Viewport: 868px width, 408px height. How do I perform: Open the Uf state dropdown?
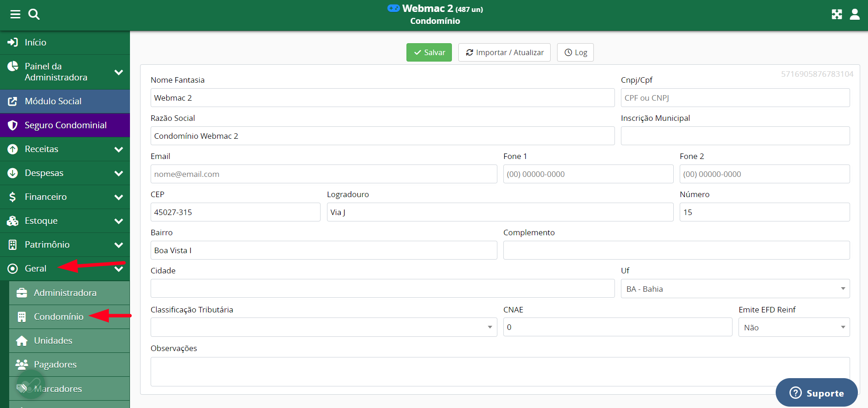coord(735,289)
